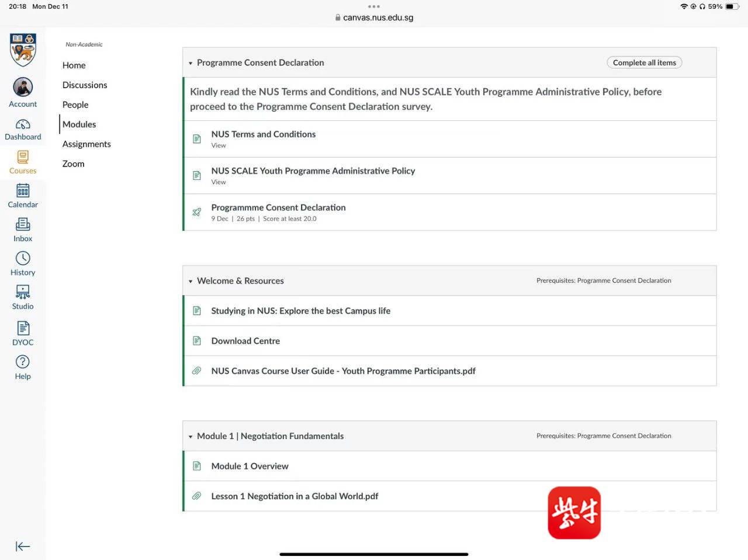Screen dimensions: 748x560
Task: Collapse the Programme Consent Declaration module
Action: tap(191, 63)
